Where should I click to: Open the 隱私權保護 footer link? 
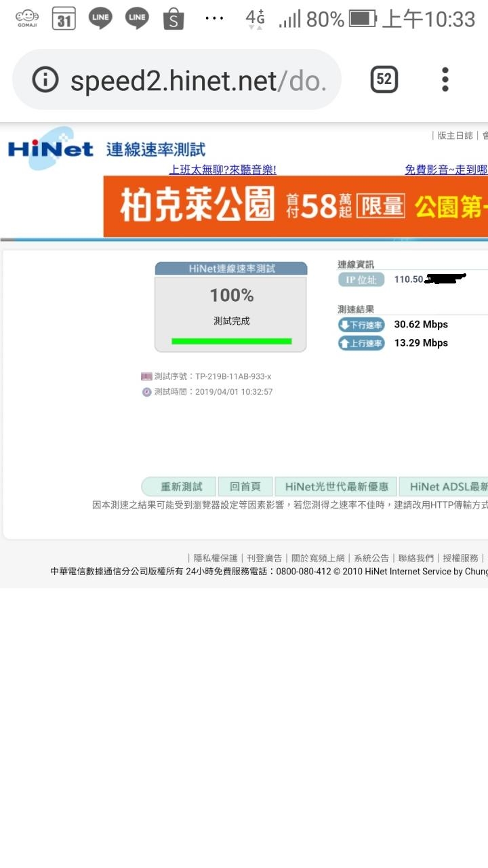216,558
